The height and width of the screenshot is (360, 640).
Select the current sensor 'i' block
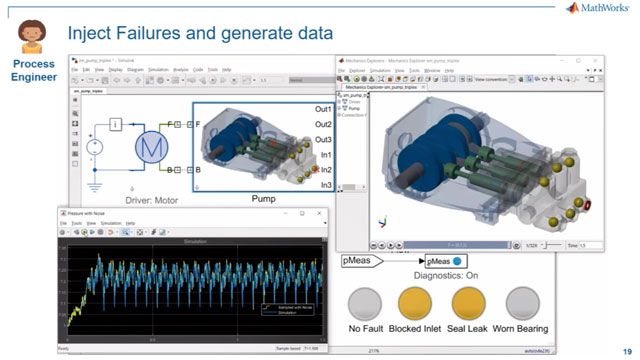pos(116,124)
